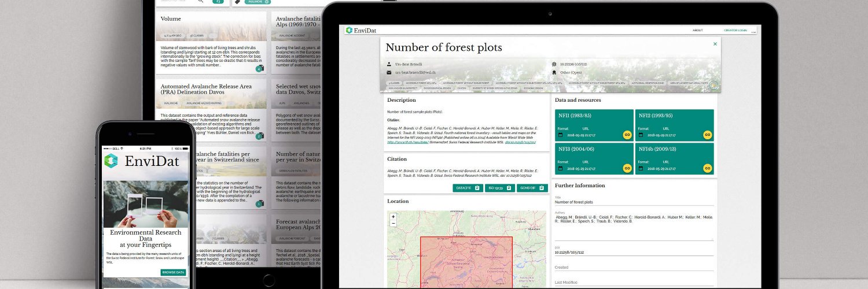Viewport: 868px width, 289px height.
Task: Click the author person icon
Action: point(389,64)
